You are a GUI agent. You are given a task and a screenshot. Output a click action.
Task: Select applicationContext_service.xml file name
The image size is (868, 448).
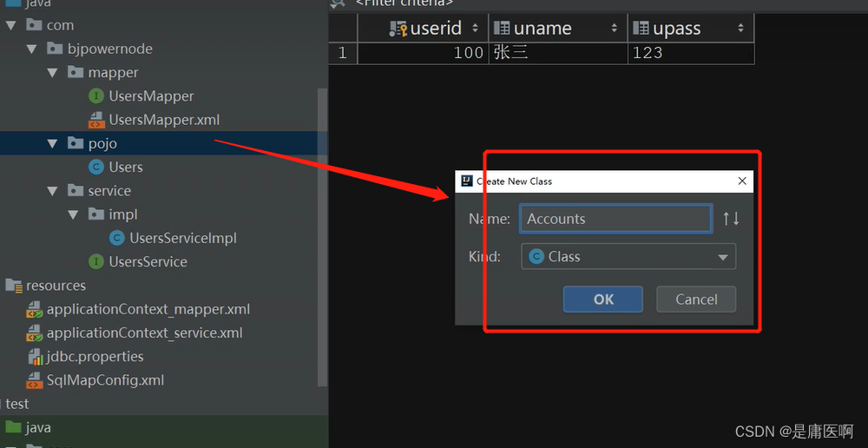click(144, 333)
